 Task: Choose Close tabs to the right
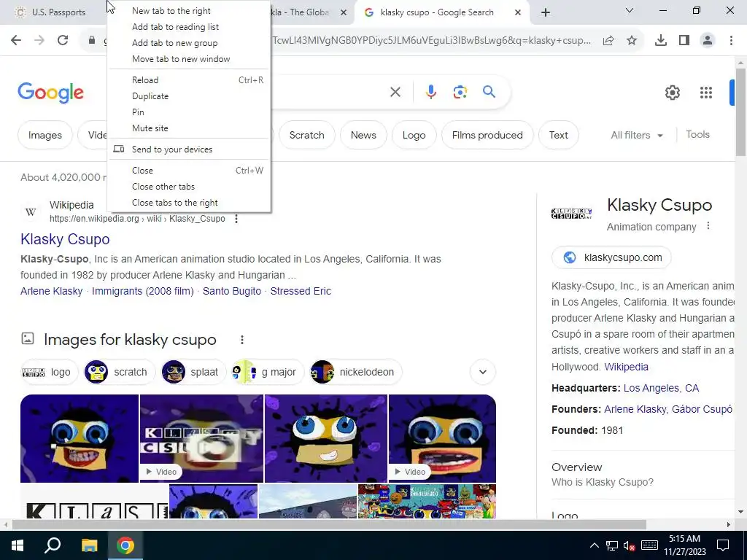click(190, 203)
